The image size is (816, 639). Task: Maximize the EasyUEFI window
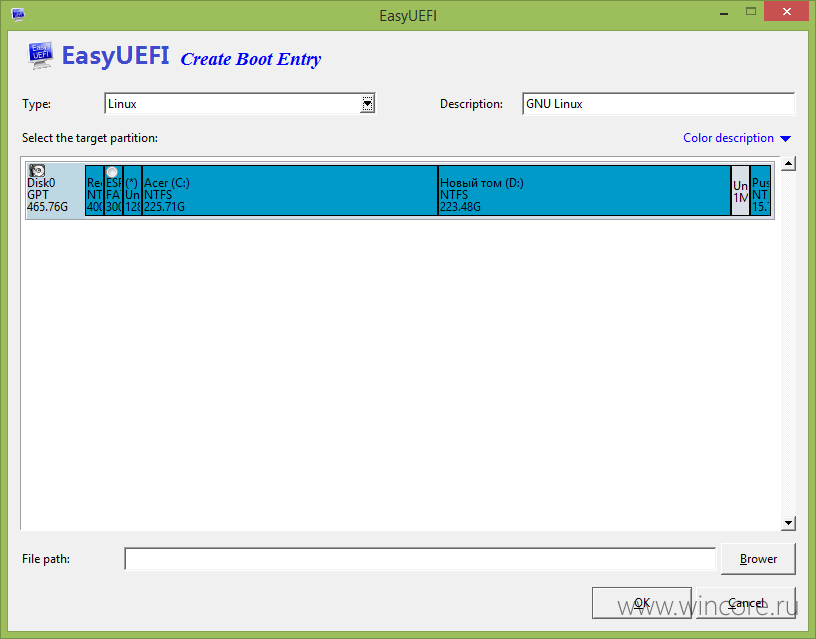click(750, 11)
